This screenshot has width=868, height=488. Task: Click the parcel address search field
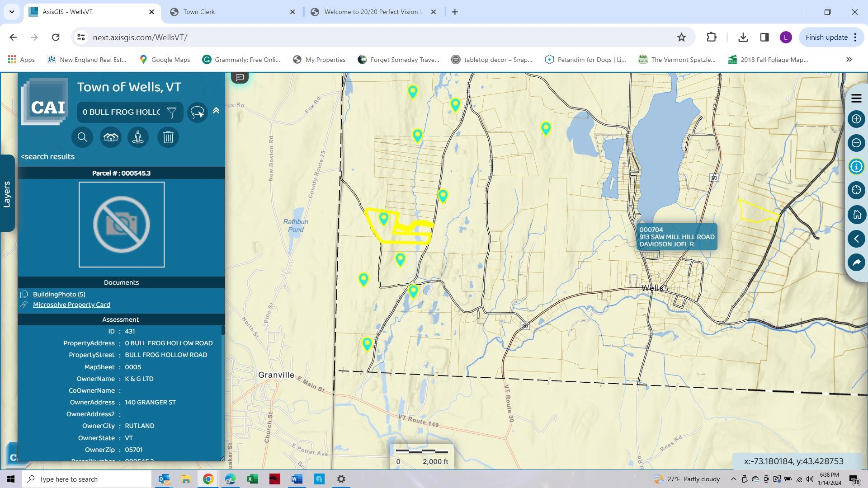121,112
